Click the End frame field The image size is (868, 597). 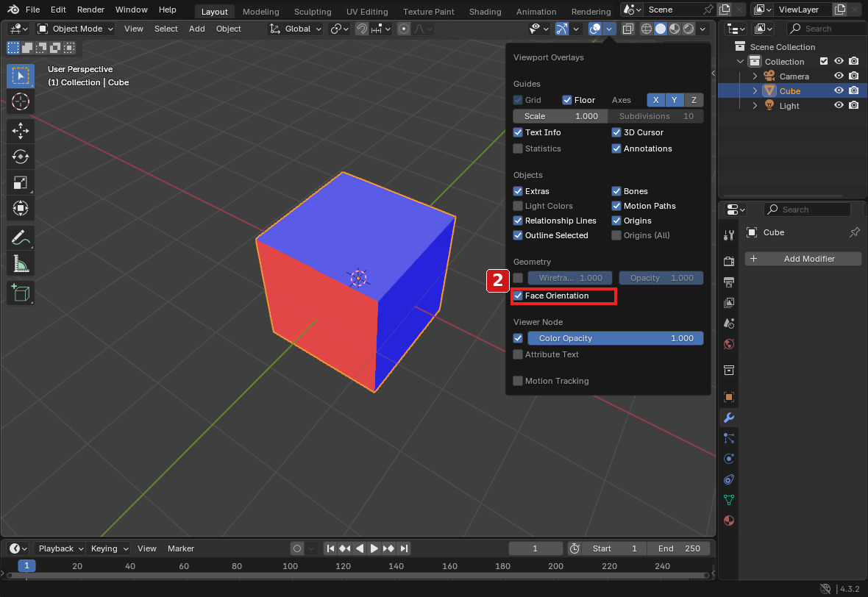[x=679, y=548]
